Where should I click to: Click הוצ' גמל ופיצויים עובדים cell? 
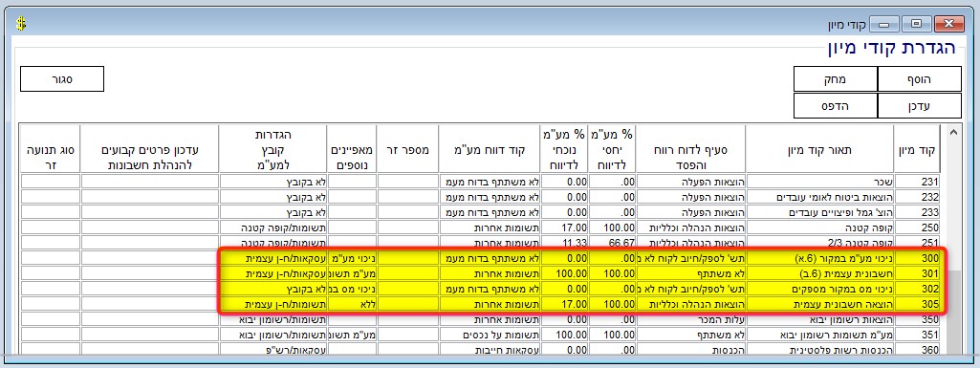(x=820, y=212)
